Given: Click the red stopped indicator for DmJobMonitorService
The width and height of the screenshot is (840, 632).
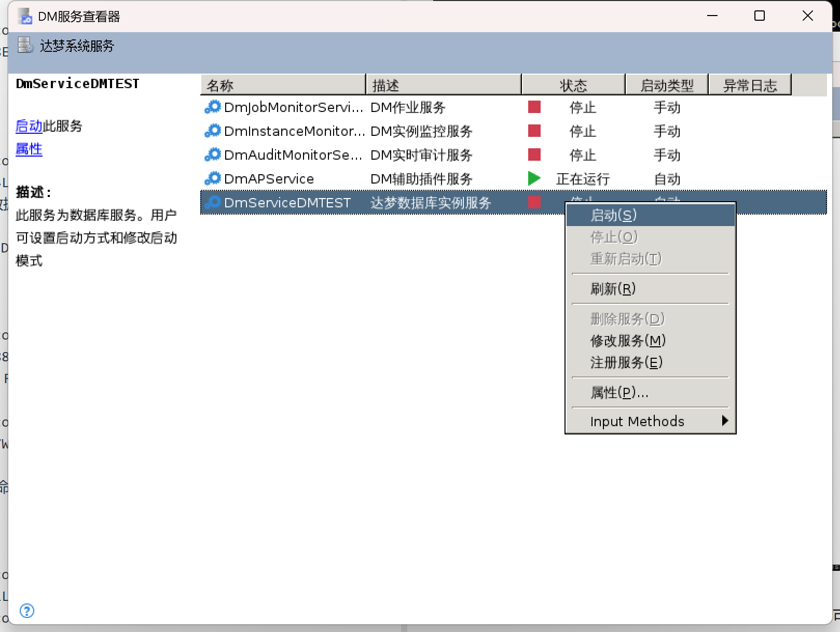Looking at the screenshot, I should 534,107.
